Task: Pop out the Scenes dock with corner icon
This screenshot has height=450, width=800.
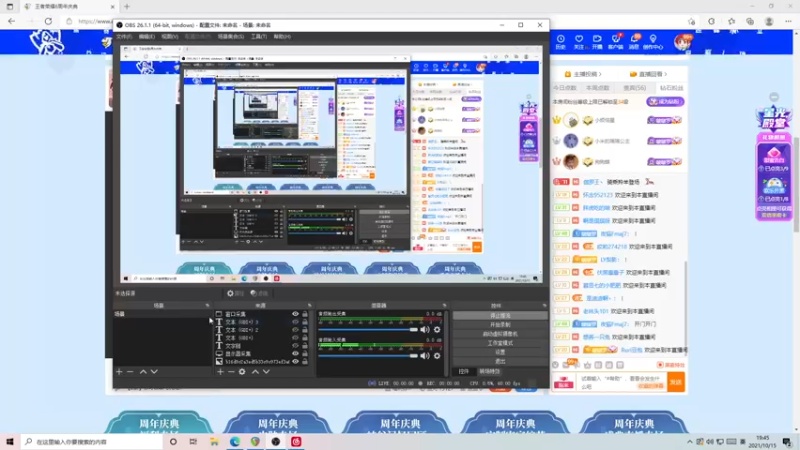Action: (x=207, y=306)
